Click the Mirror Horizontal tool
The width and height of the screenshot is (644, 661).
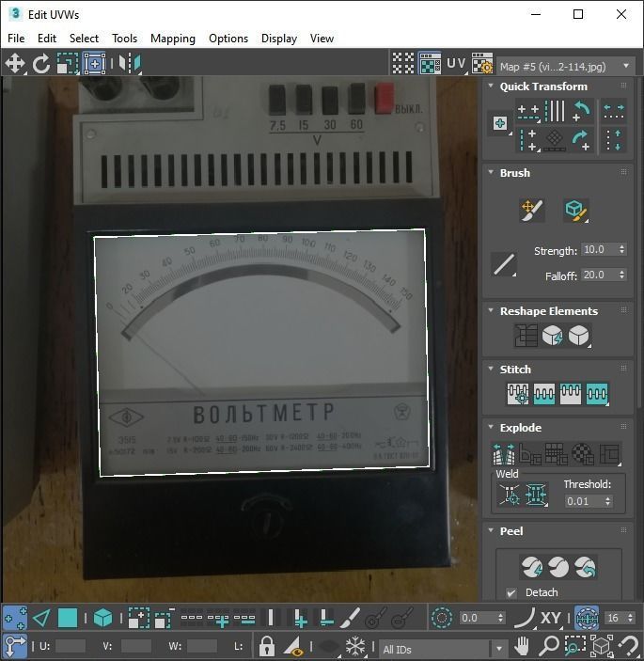click(130, 64)
